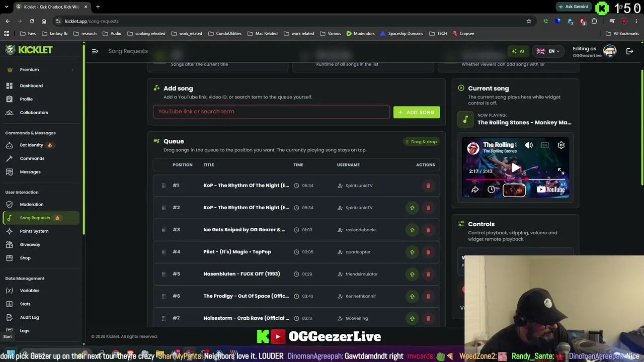
Task: Open the fullscreen icon on the video player
Action: pos(561,171)
